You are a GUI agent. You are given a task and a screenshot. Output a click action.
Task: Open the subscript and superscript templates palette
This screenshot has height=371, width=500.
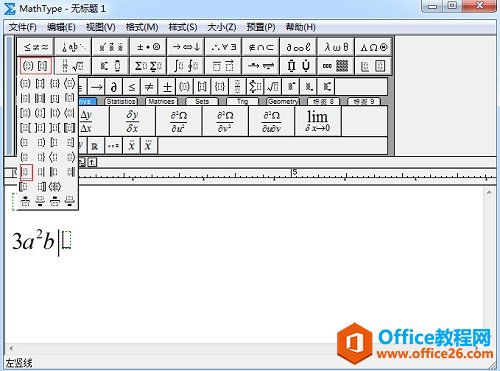[111, 66]
